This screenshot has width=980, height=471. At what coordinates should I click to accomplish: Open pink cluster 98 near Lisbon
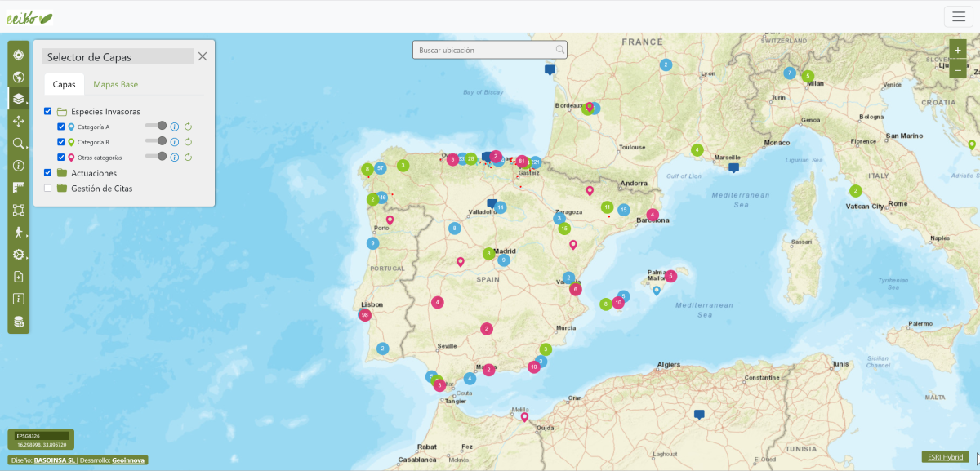[365, 315]
